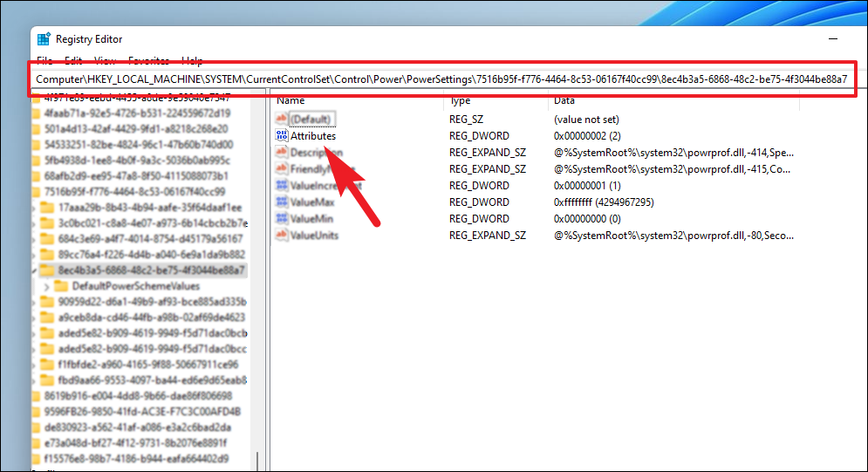Click folder icon of 90959d22-d6a1 key
868x472 pixels.
click(x=48, y=302)
